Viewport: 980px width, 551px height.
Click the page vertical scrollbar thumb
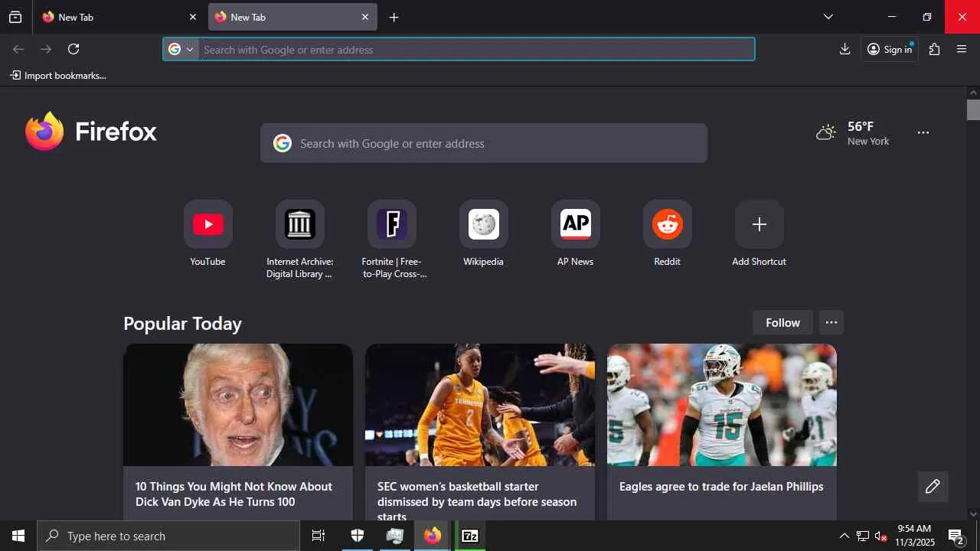tap(973, 109)
